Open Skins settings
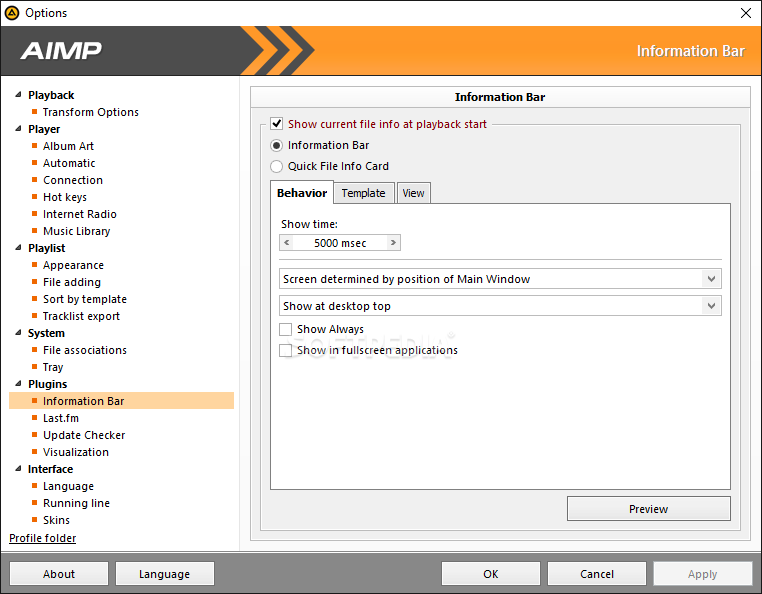762x594 pixels. tap(56, 521)
